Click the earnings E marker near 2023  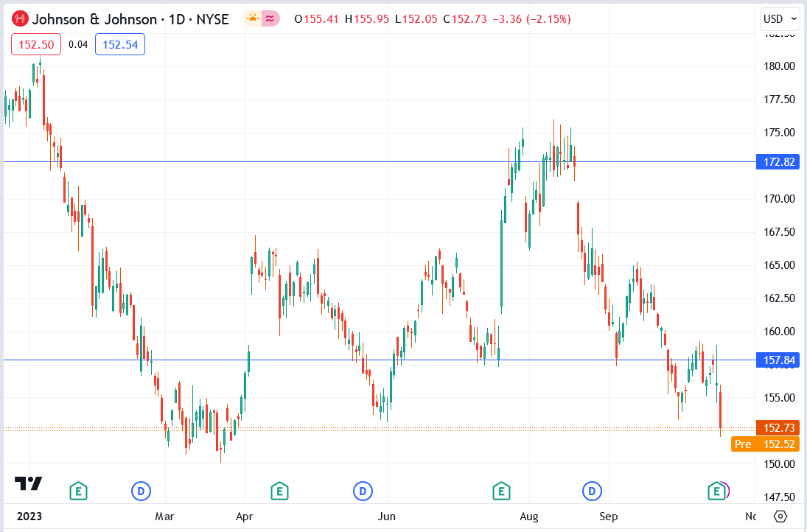click(x=78, y=491)
